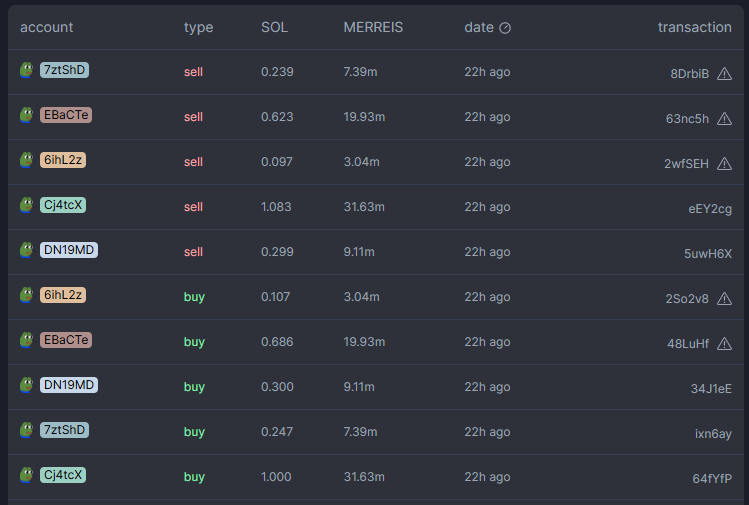Open account 6ihL2z in the 0.107 buy row
The width and height of the screenshot is (749, 505).
63,295
